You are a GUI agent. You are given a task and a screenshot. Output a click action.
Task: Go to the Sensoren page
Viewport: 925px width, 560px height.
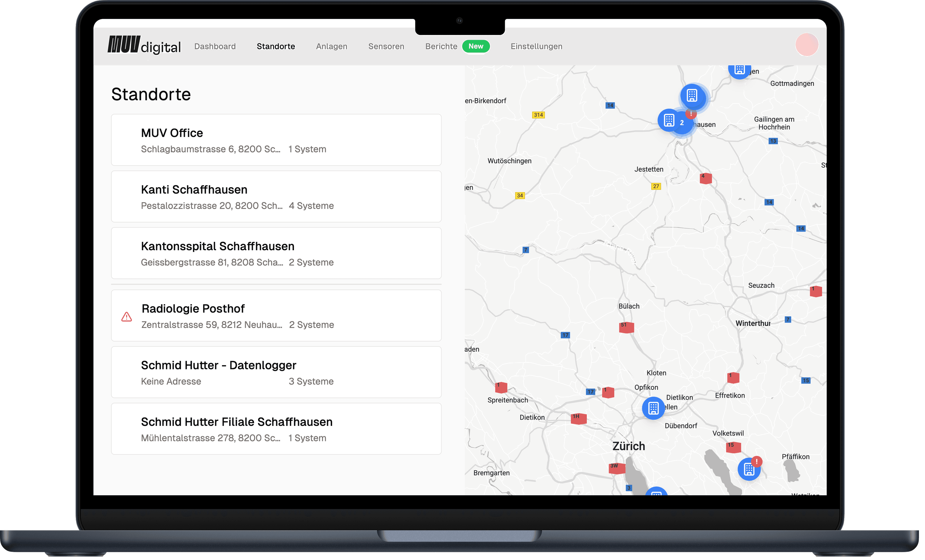(386, 46)
